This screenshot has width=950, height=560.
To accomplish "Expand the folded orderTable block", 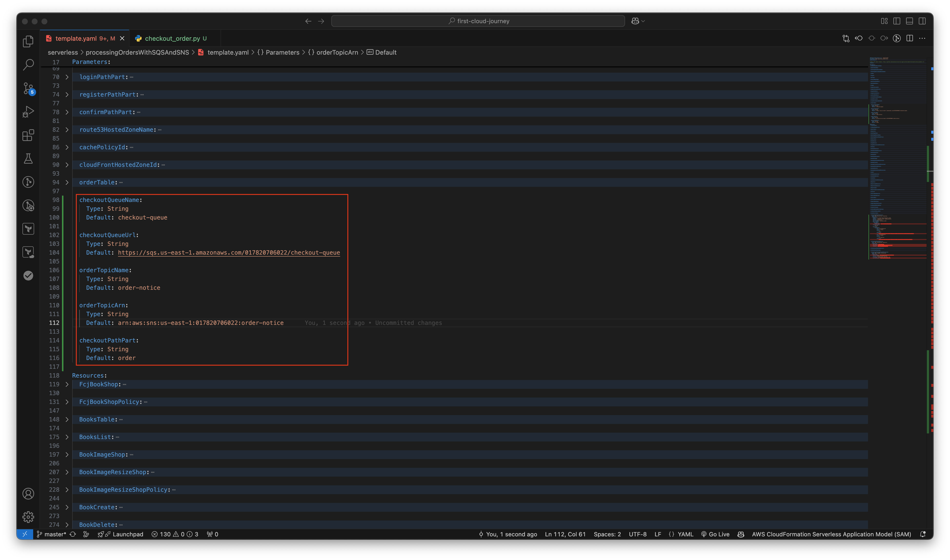I will [67, 182].
